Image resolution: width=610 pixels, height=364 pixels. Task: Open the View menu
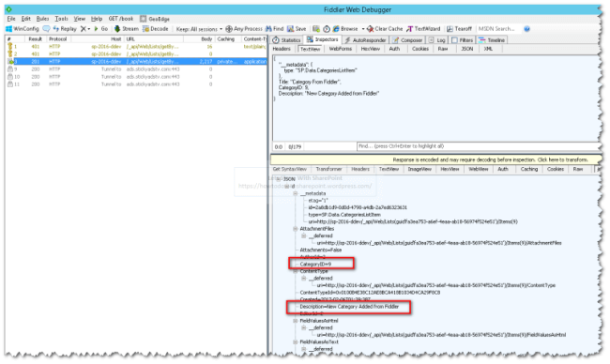(x=80, y=19)
